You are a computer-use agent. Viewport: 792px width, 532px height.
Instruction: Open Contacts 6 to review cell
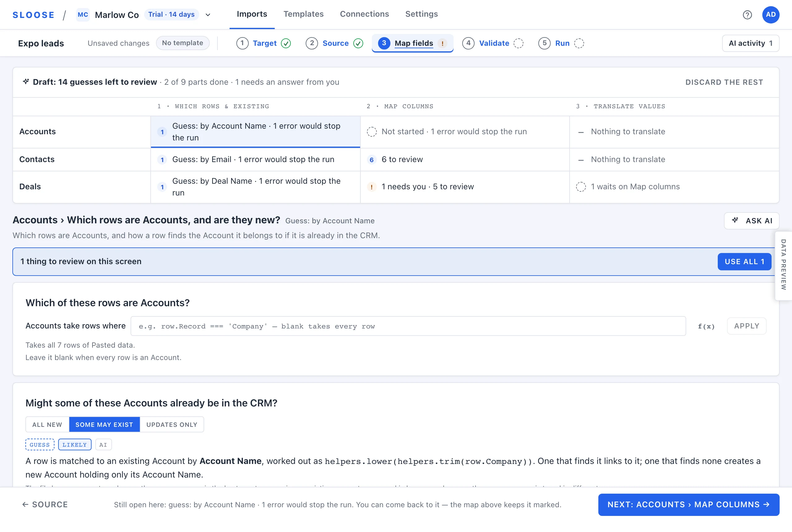[x=465, y=160]
